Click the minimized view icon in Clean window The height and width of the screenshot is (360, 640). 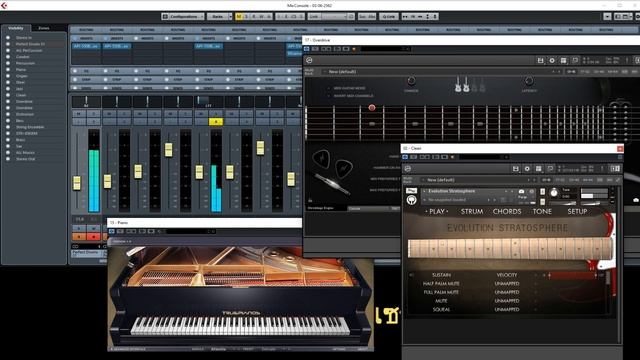550,169
